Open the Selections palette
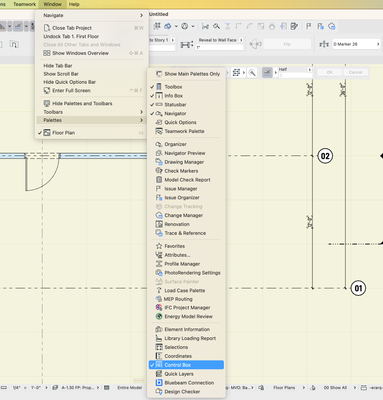The image size is (383, 400). point(186,347)
